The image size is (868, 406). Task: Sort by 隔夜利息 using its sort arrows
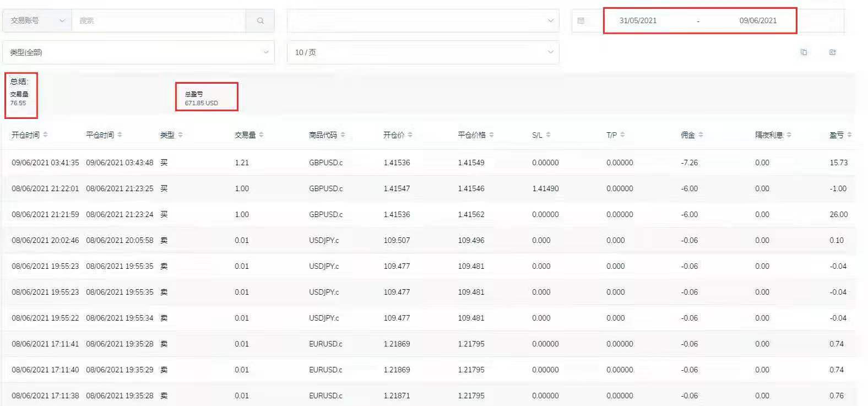click(x=789, y=134)
